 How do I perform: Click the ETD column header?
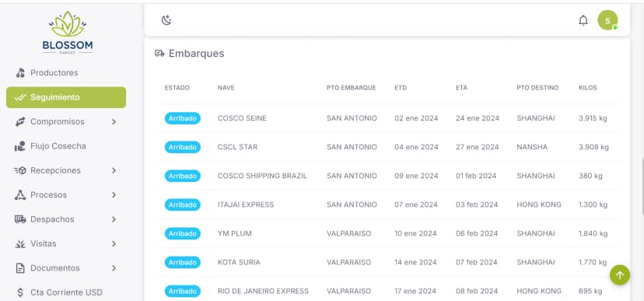401,88
